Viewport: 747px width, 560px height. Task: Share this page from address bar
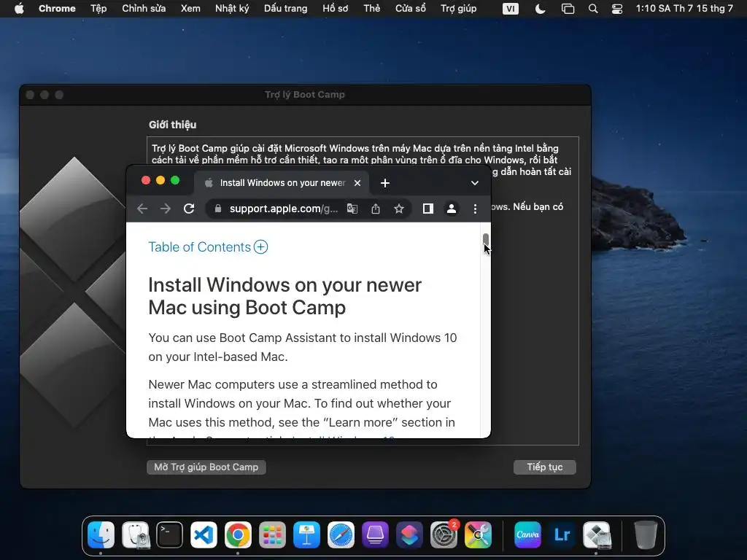376,209
